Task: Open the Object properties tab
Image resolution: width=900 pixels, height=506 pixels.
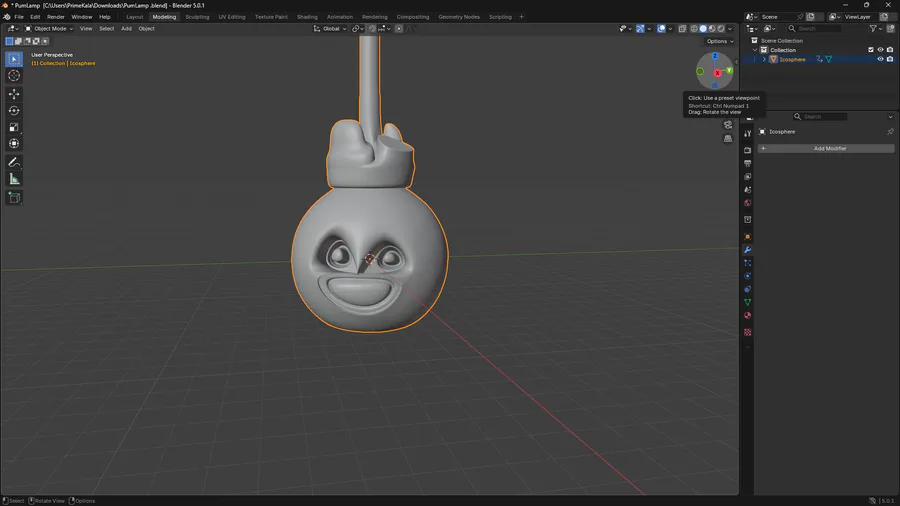Action: click(747, 236)
